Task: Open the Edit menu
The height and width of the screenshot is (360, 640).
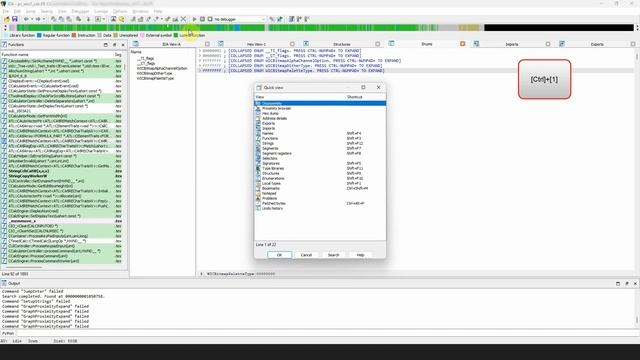Action: click(17, 11)
